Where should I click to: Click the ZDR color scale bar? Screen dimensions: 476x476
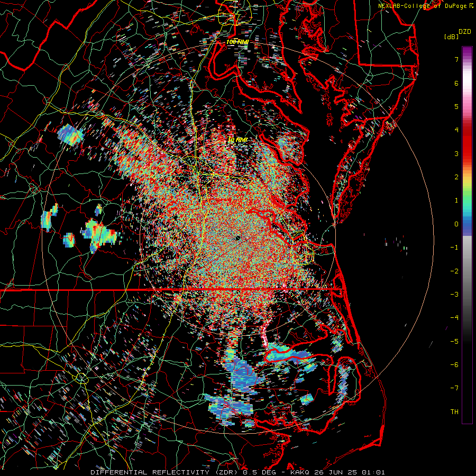pos(467,235)
